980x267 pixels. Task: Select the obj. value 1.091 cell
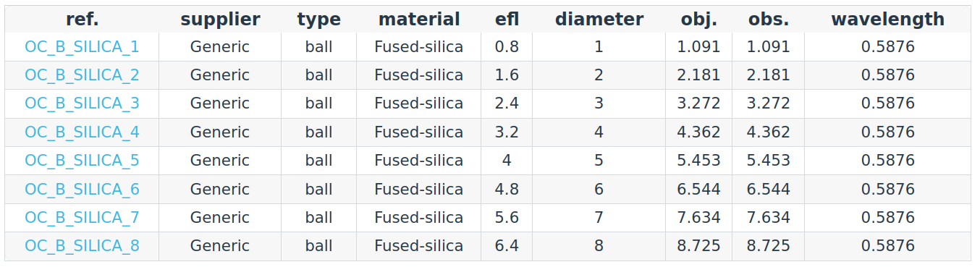(x=699, y=47)
